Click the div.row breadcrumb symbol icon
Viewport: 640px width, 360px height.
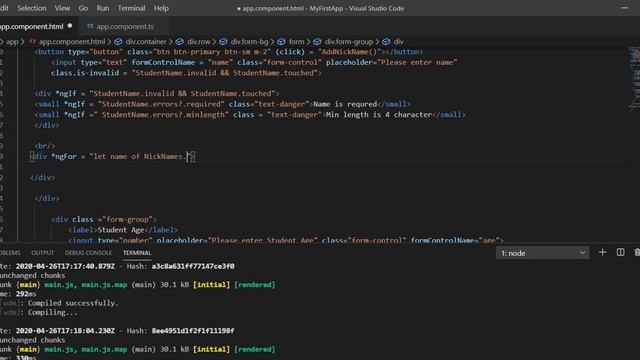[180, 42]
